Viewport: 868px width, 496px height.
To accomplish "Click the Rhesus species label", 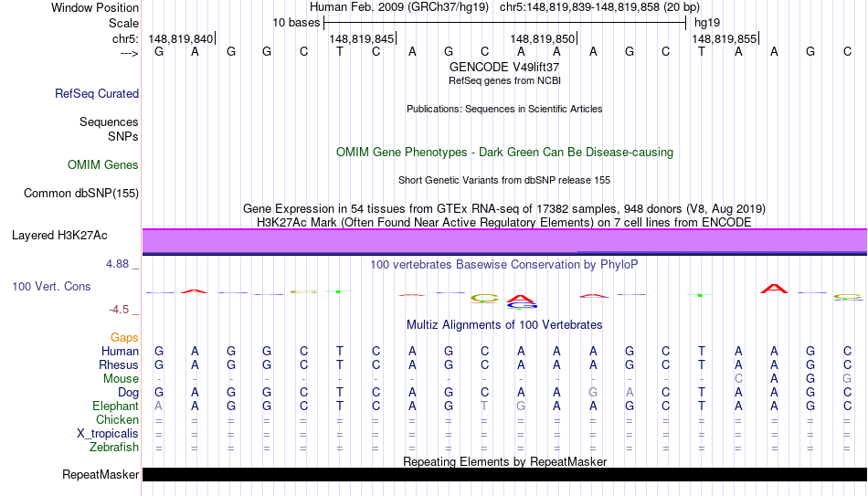I will (x=119, y=364).
